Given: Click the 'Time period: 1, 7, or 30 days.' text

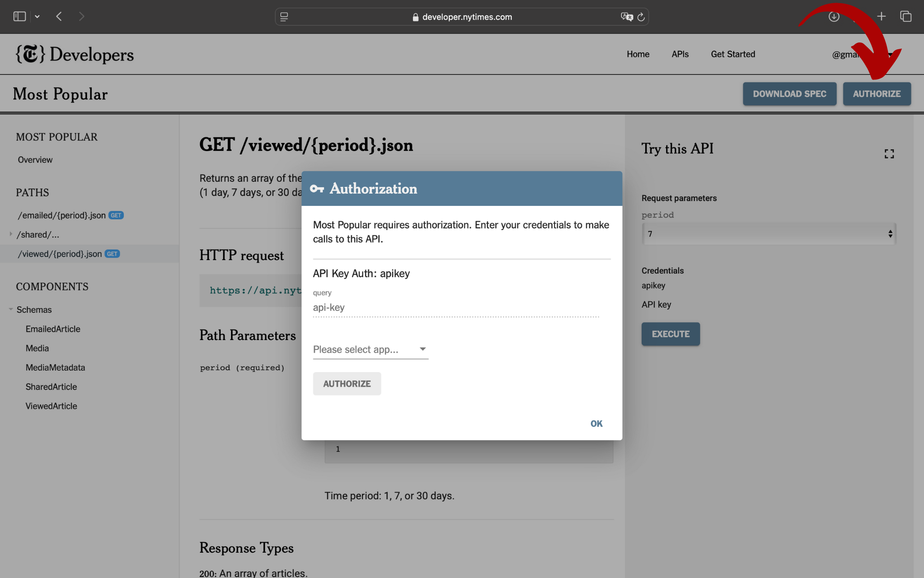Looking at the screenshot, I should point(389,496).
